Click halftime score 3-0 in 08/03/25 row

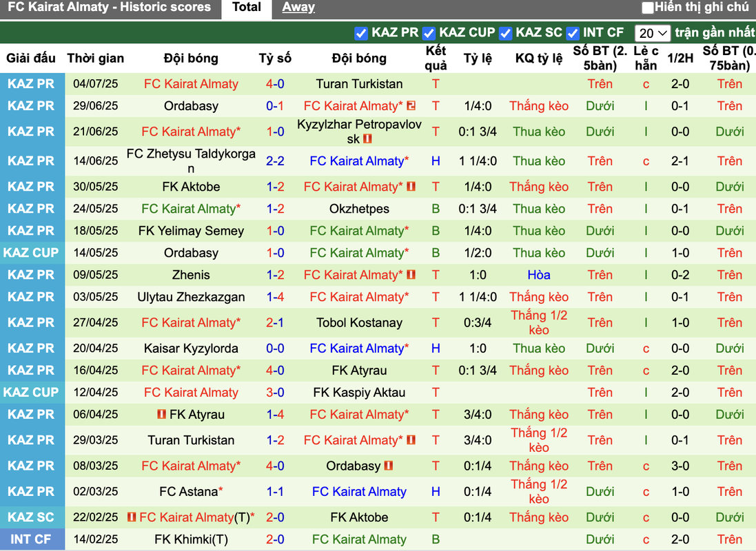[680, 466]
